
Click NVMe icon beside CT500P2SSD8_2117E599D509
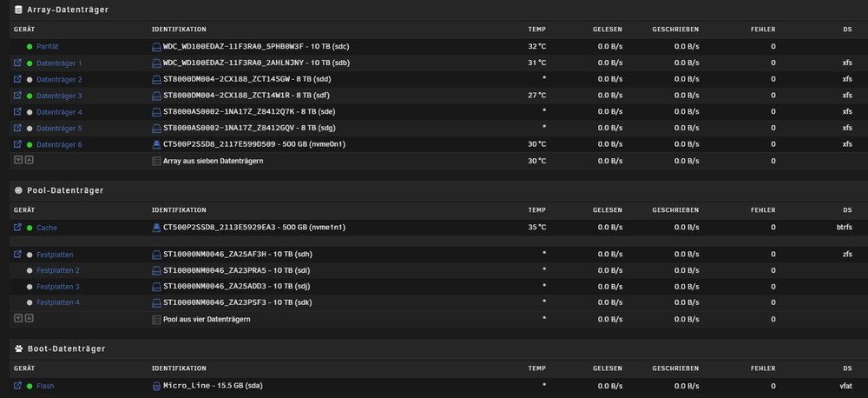(156, 144)
